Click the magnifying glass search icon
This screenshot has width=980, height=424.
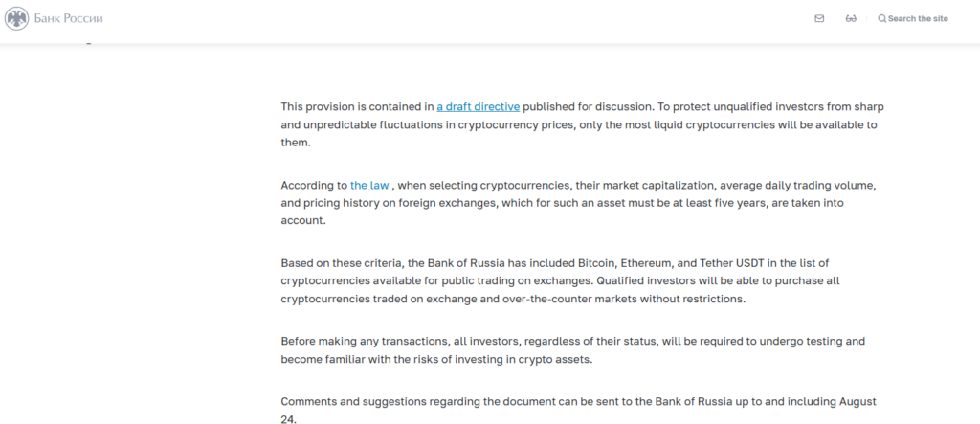[x=881, y=19]
